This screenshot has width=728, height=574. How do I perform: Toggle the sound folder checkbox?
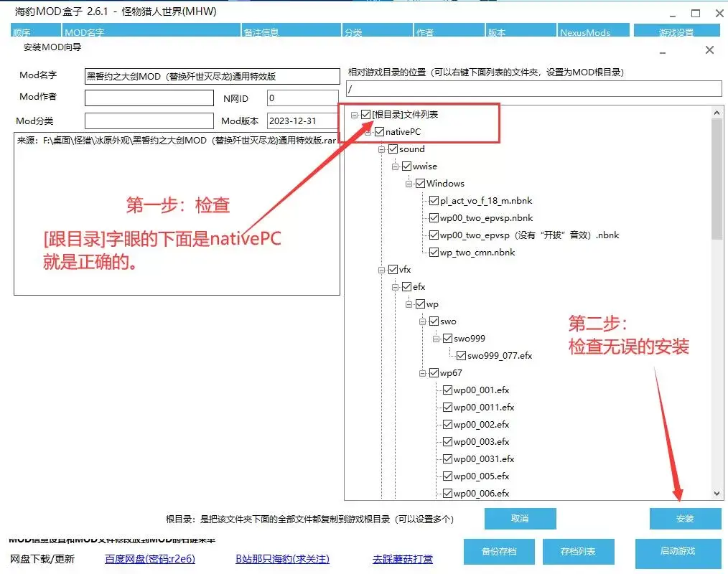coord(393,149)
